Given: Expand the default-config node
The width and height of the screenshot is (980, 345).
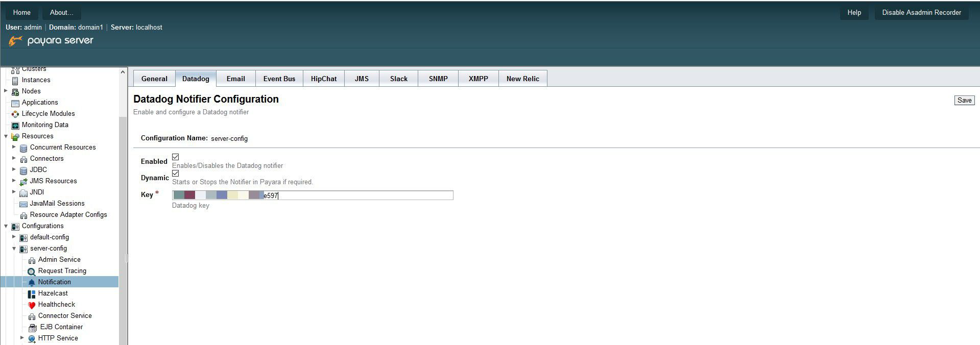Looking at the screenshot, I should pos(14,237).
